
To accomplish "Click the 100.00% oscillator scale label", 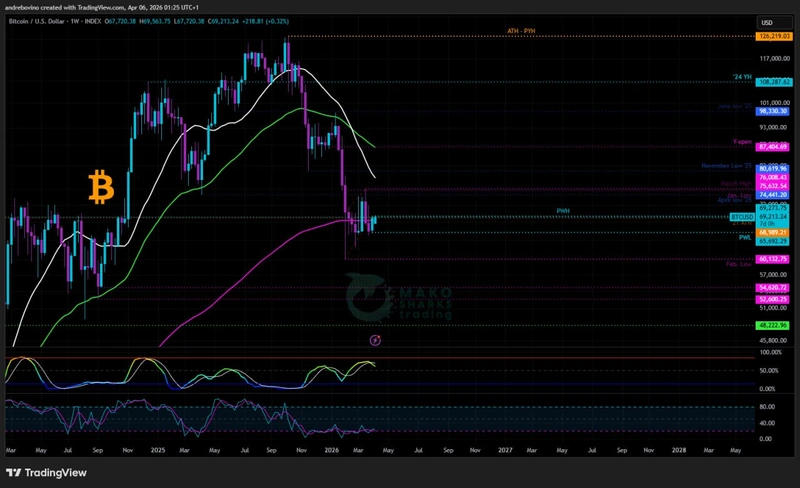I will point(771,353).
